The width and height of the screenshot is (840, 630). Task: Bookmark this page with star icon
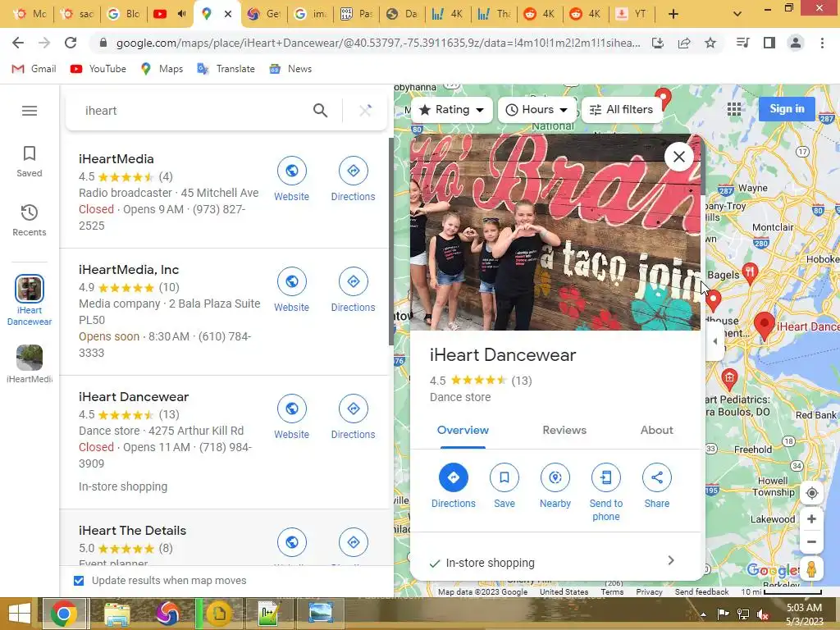[x=710, y=43]
